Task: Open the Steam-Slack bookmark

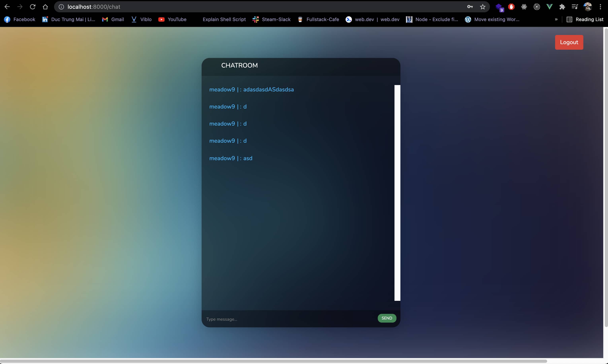Action: click(x=271, y=19)
